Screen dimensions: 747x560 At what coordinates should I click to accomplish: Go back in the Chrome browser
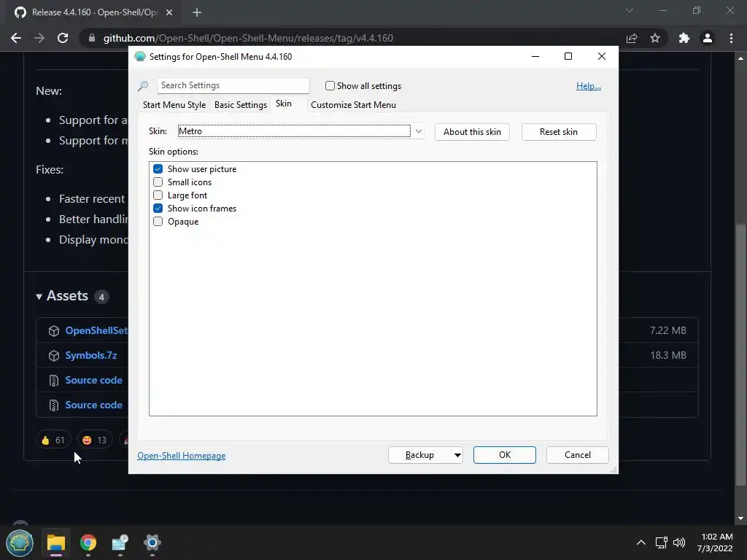coord(16,38)
